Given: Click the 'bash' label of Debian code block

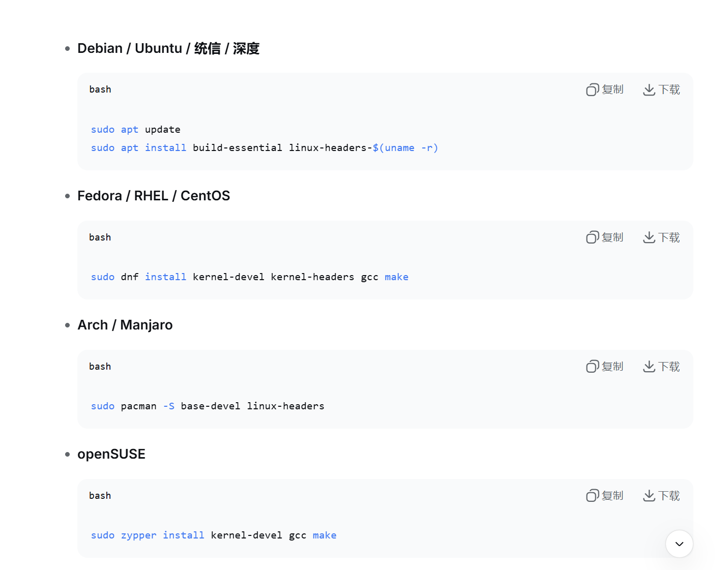Looking at the screenshot, I should [100, 89].
